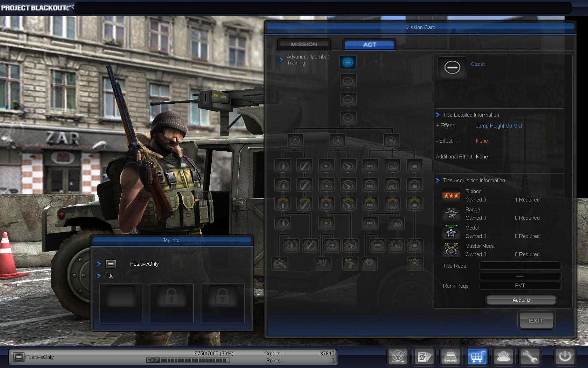
Task: Click the PB mission cards icon
Action: tap(424, 357)
